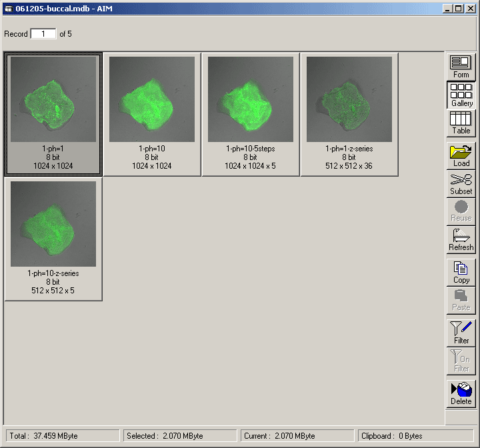The image size is (480, 448).
Task: Refresh the database gallery
Action: coord(461,240)
